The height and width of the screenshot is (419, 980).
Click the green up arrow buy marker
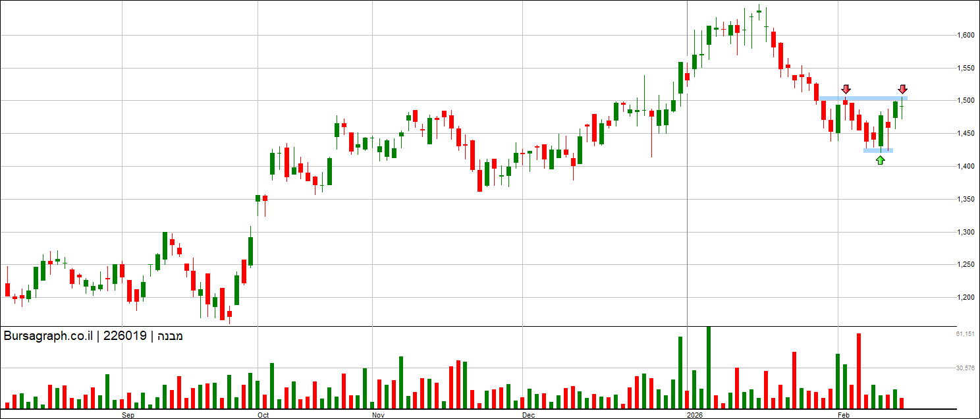click(881, 160)
